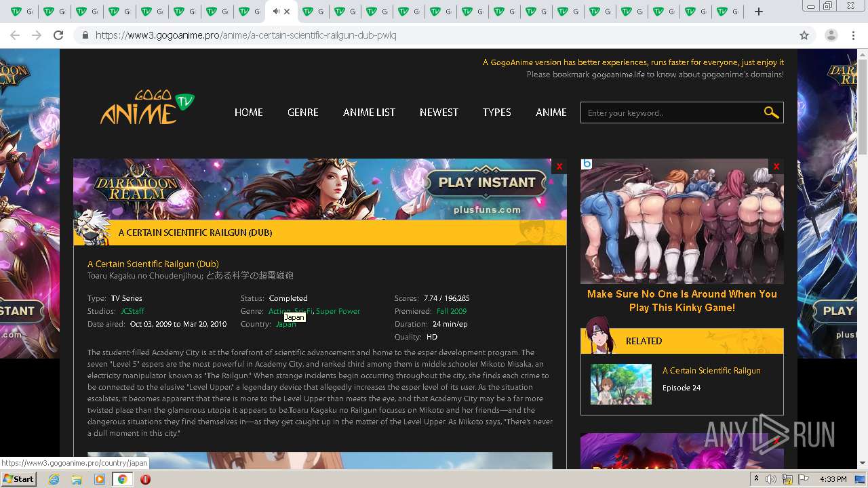This screenshot has height=488, width=868.
Task: Open A Certain Scientific Railgun related link
Action: tap(711, 371)
